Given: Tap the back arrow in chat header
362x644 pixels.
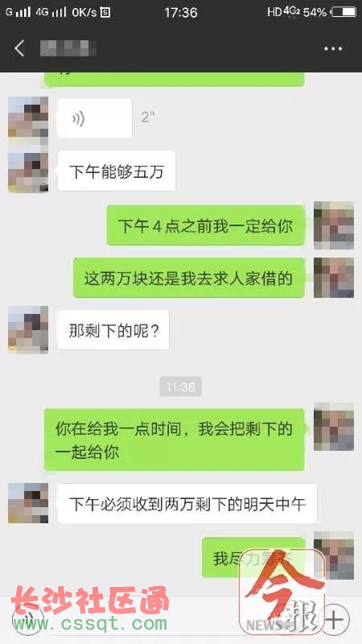Looking at the screenshot, I should 19,48.
